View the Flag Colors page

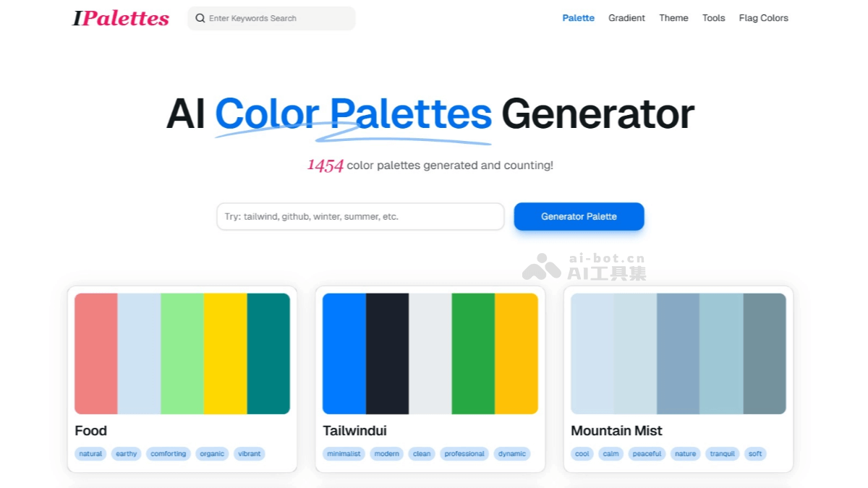[x=763, y=18]
